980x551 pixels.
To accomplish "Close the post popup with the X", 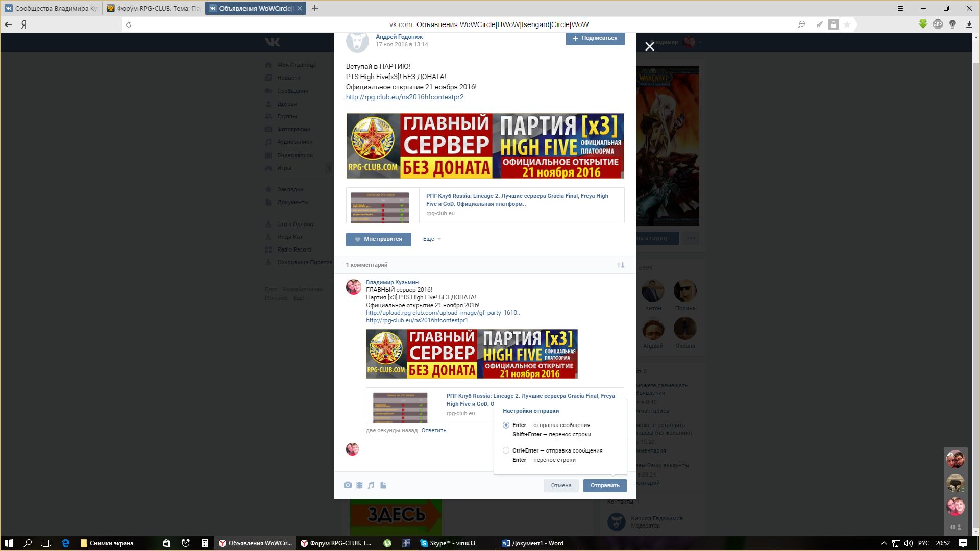I will 649,46.
